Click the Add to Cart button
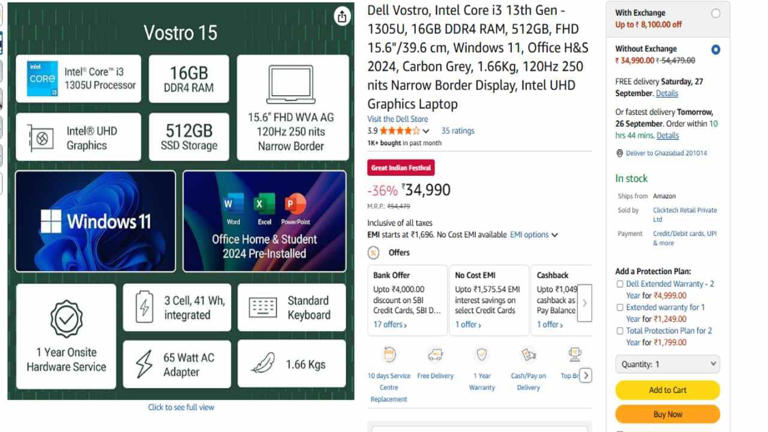 (668, 390)
